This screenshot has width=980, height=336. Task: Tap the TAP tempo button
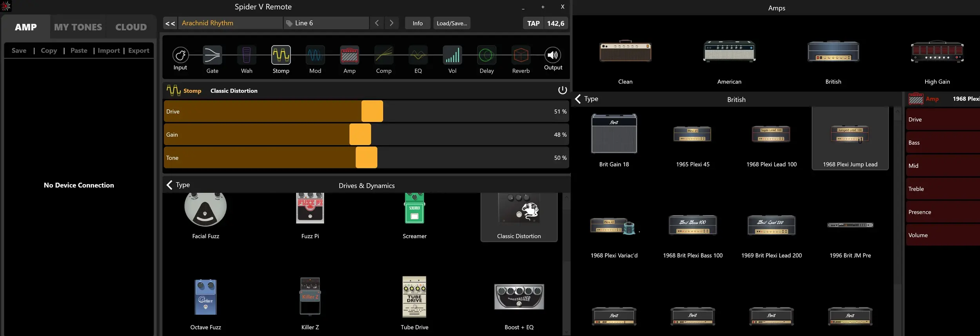[x=533, y=23]
